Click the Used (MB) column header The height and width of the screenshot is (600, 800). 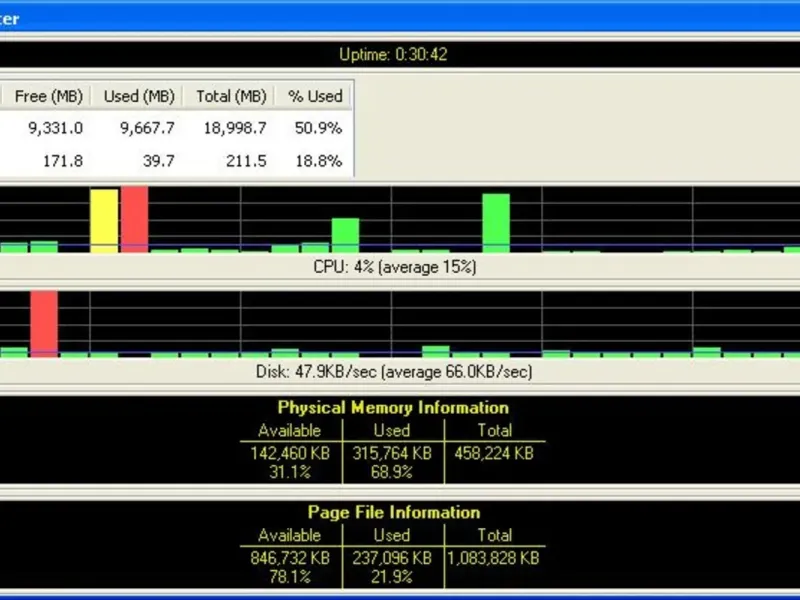[137, 96]
